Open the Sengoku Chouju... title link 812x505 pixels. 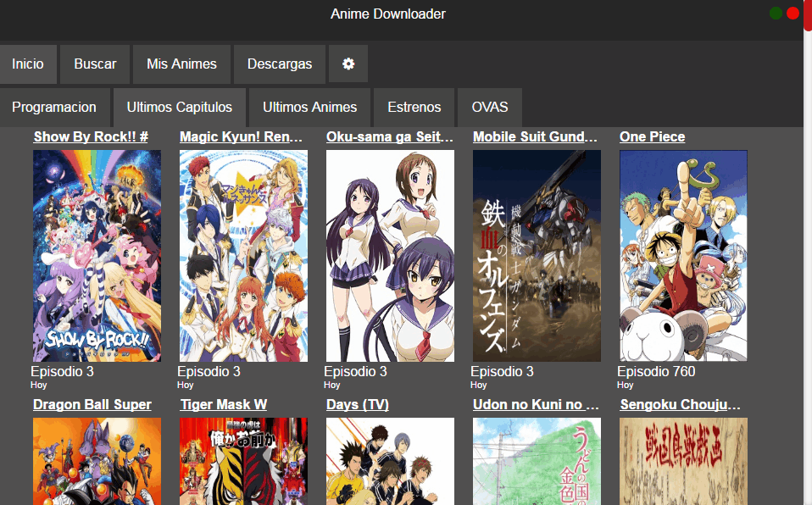pyautogui.click(x=680, y=404)
